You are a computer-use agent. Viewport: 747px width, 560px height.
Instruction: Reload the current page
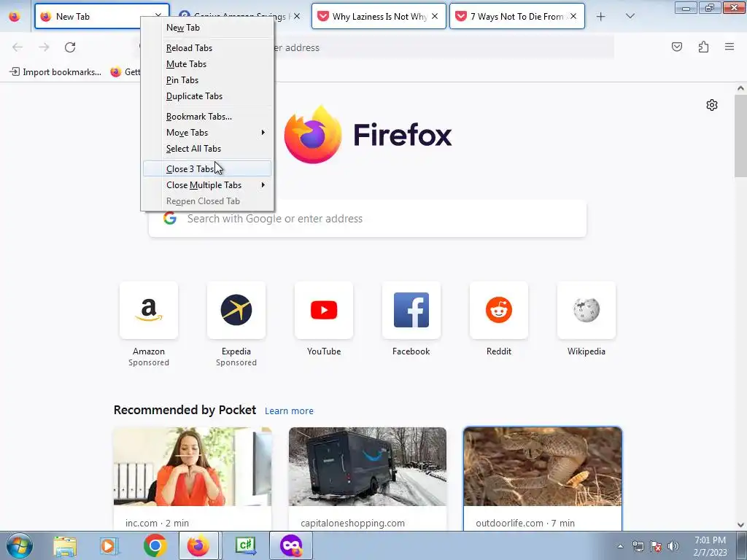coord(70,47)
